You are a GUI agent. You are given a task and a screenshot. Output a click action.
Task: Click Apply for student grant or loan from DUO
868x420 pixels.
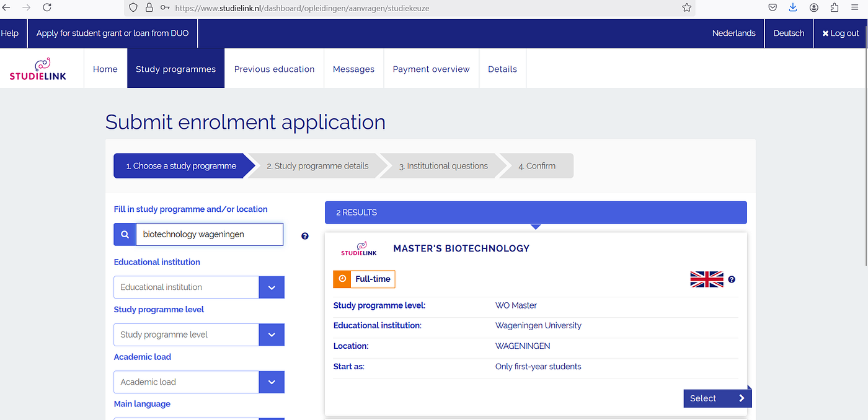tap(112, 33)
